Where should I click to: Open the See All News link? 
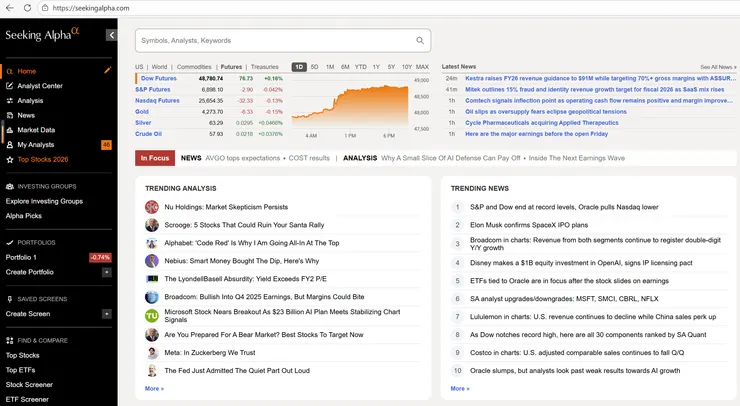point(720,67)
